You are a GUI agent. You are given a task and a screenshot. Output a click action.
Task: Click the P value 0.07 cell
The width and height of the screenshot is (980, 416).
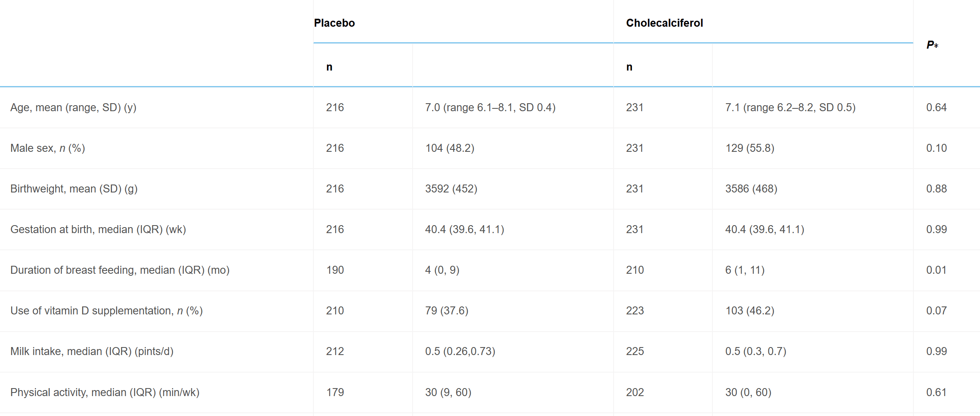pyautogui.click(x=936, y=311)
